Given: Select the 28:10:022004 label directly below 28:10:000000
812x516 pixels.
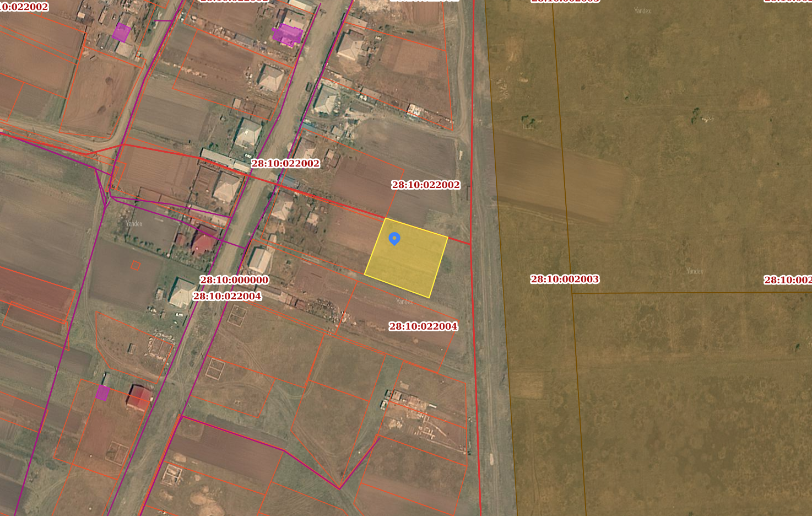Looking at the screenshot, I should (227, 296).
